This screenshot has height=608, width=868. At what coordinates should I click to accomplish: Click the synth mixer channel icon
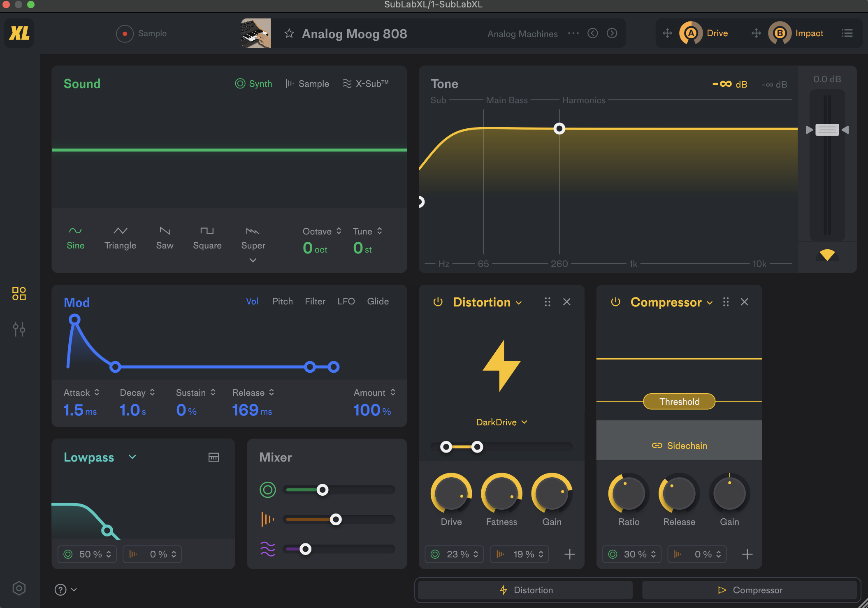[x=268, y=490]
